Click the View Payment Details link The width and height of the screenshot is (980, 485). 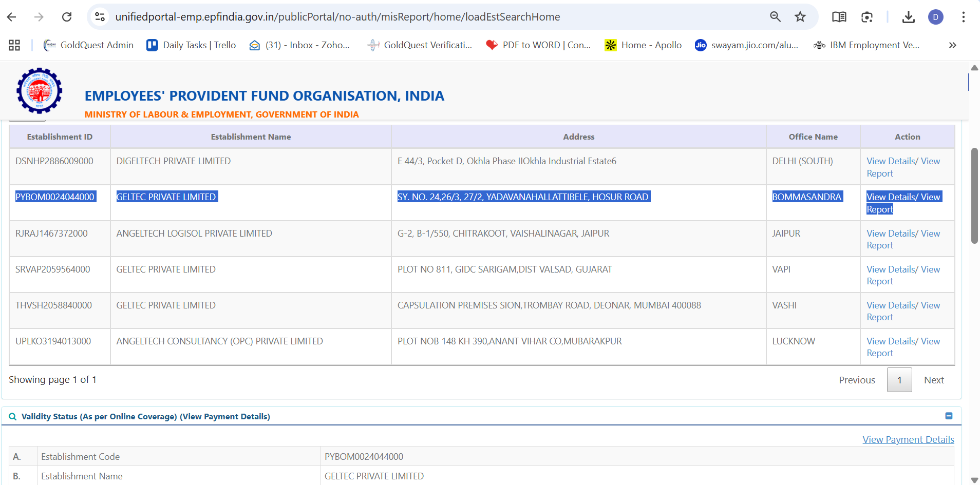tap(908, 440)
